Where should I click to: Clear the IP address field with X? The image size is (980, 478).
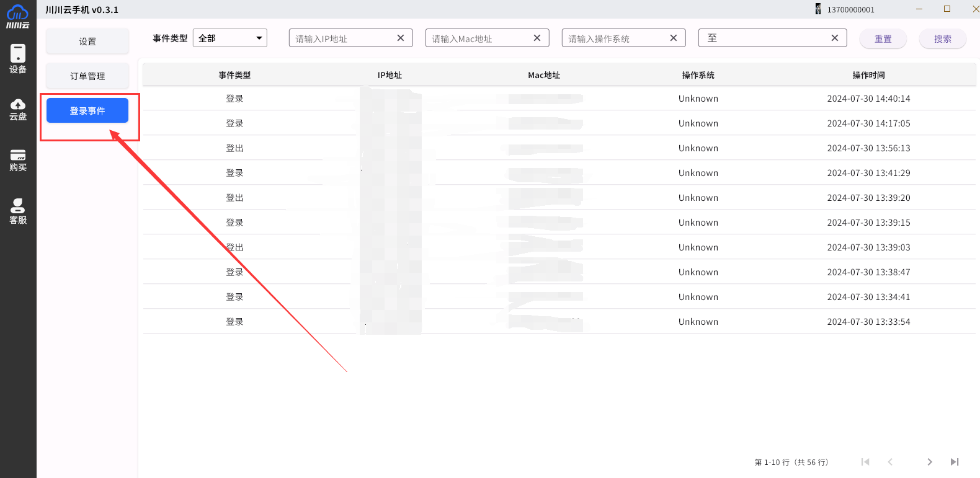(x=401, y=38)
